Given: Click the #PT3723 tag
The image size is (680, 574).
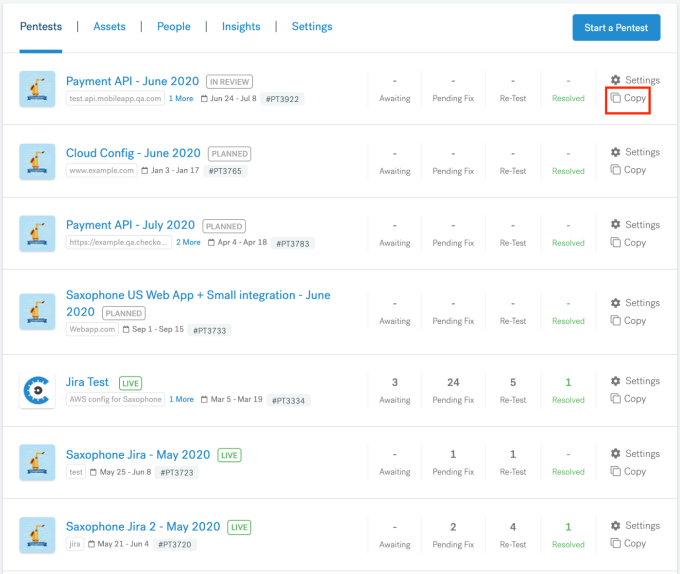Looking at the screenshot, I should (177, 473).
